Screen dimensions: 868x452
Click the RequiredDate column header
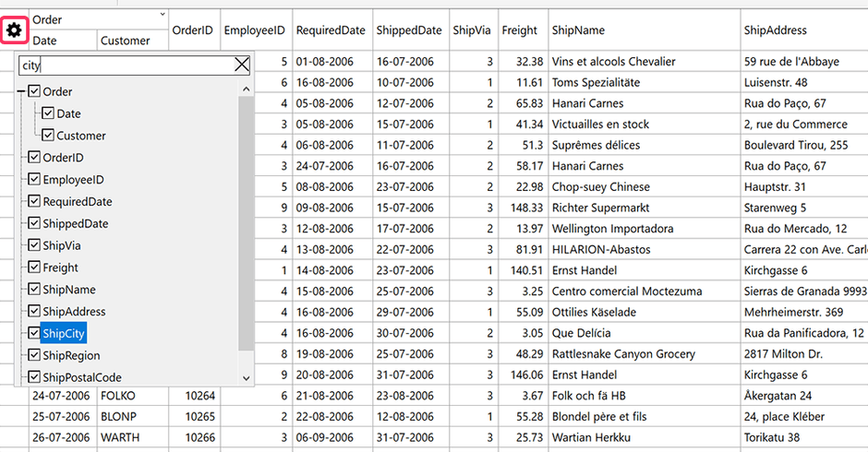330,30
